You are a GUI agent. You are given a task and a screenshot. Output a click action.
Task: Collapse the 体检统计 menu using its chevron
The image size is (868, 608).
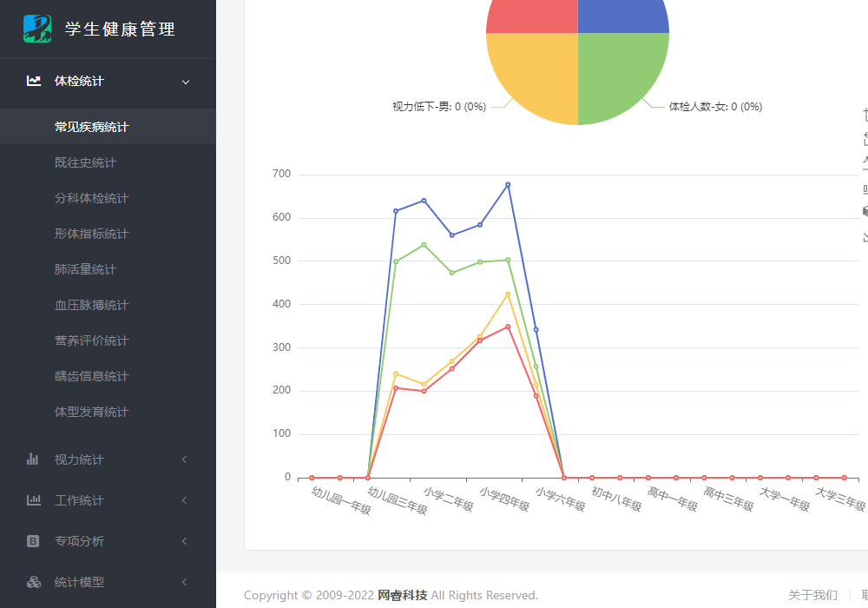pos(186,82)
